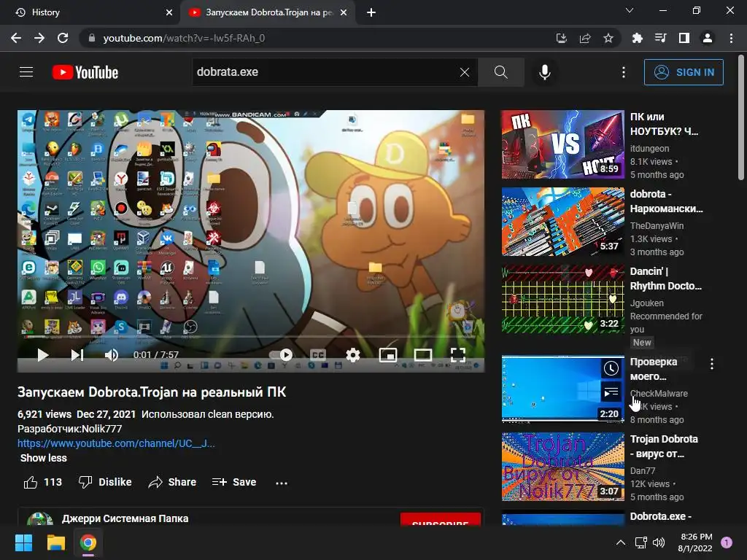This screenshot has height=560, width=747.
Task: Switch to the History tab
Action: pyautogui.click(x=90, y=12)
